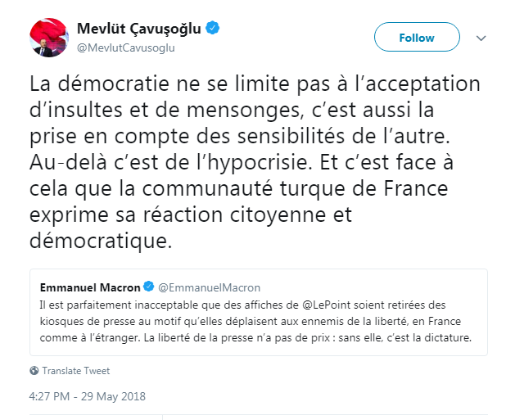Click the verified badge beside Mevlüt Çavuşoğlu

click(213, 29)
